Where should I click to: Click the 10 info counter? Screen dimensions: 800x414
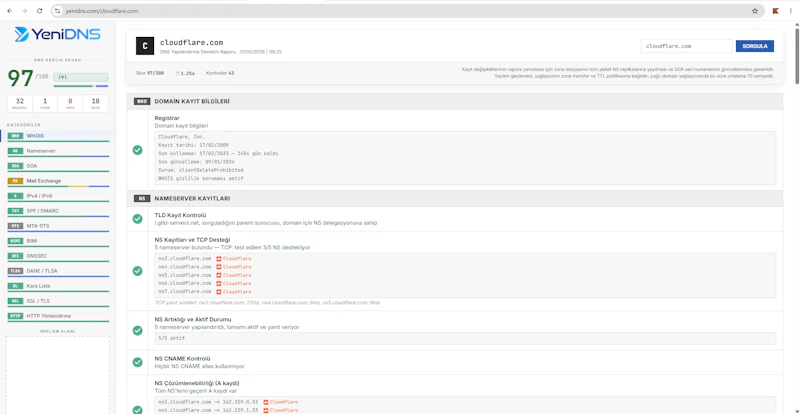pyautogui.click(x=95, y=103)
